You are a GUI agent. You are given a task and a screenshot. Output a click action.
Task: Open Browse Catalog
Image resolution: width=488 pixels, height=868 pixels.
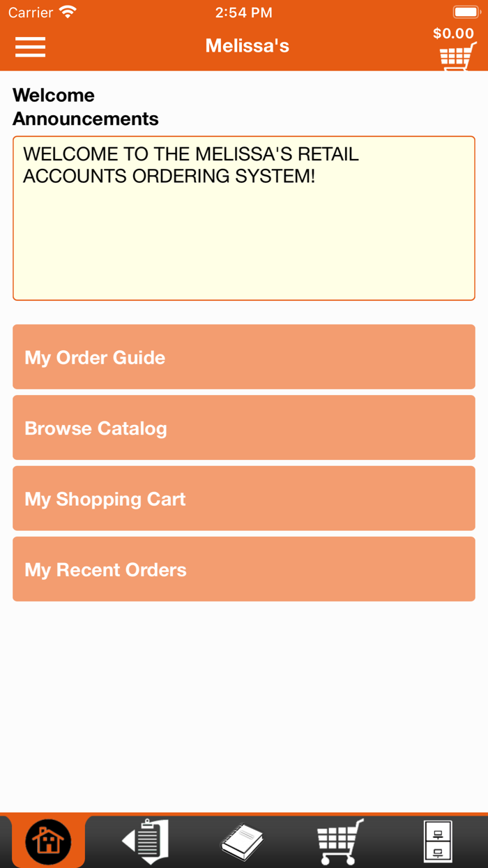click(x=243, y=428)
